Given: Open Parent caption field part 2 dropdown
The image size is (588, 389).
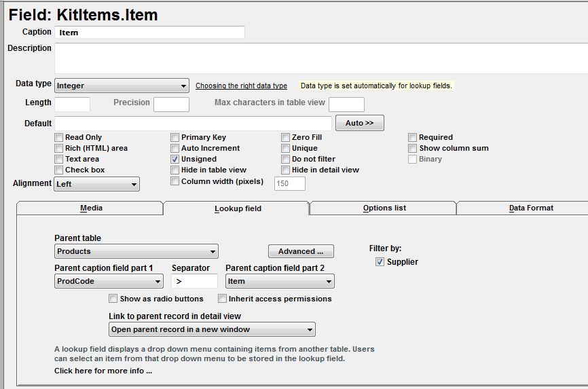Looking at the screenshot, I should tap(280, 281).
